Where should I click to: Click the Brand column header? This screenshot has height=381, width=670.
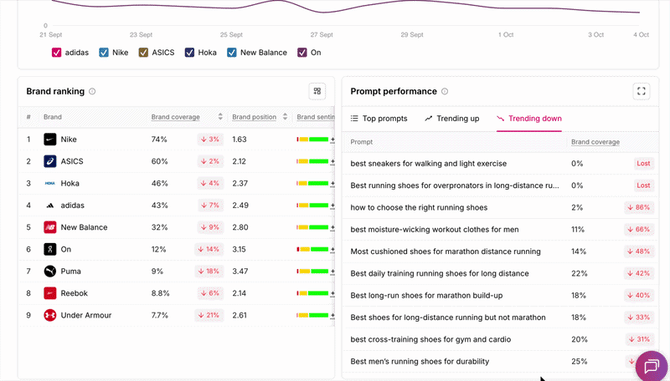coord(53,117)
